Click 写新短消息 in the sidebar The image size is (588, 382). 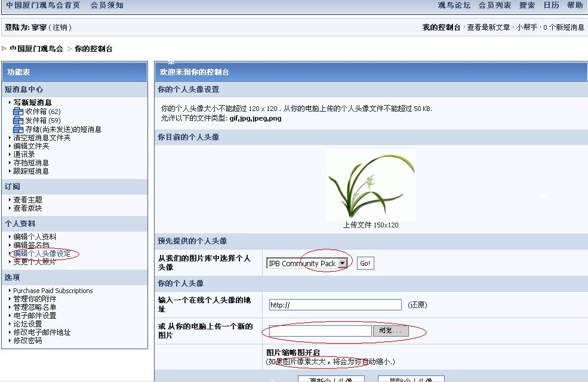point(33,102)
